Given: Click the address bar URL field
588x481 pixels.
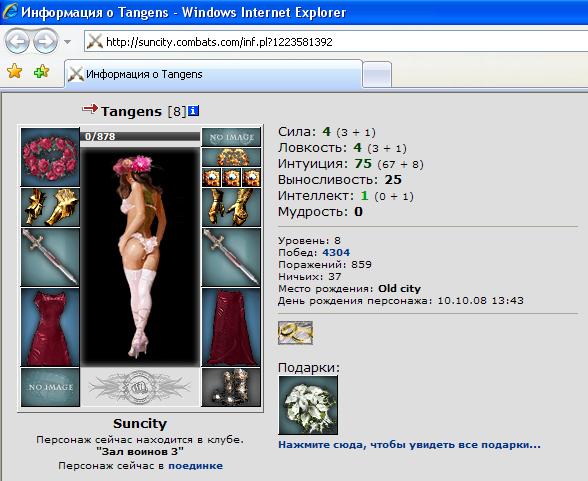Looking at the screenshot, I should (x=336, y=41).
